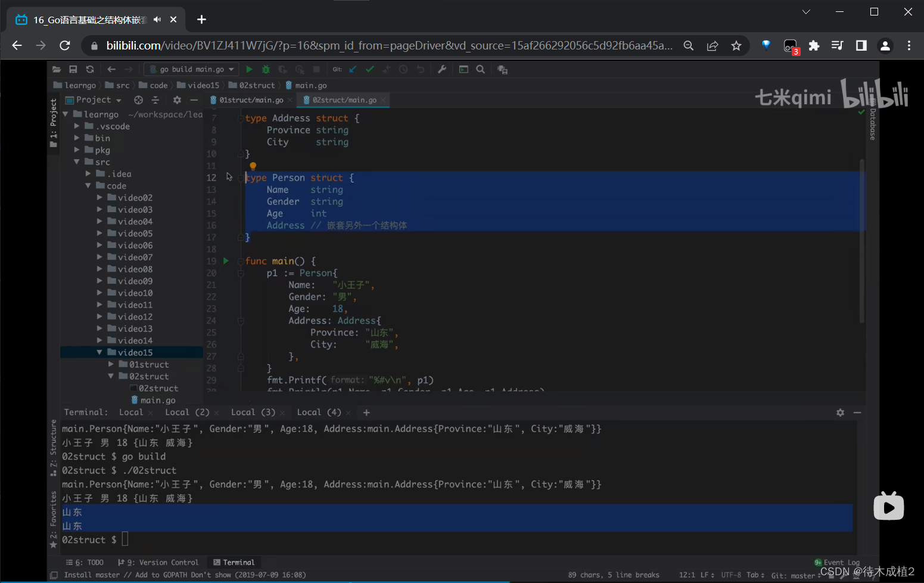
Task: Open the Event Log button
Action: pyautogui.click(x=837, y=563)
